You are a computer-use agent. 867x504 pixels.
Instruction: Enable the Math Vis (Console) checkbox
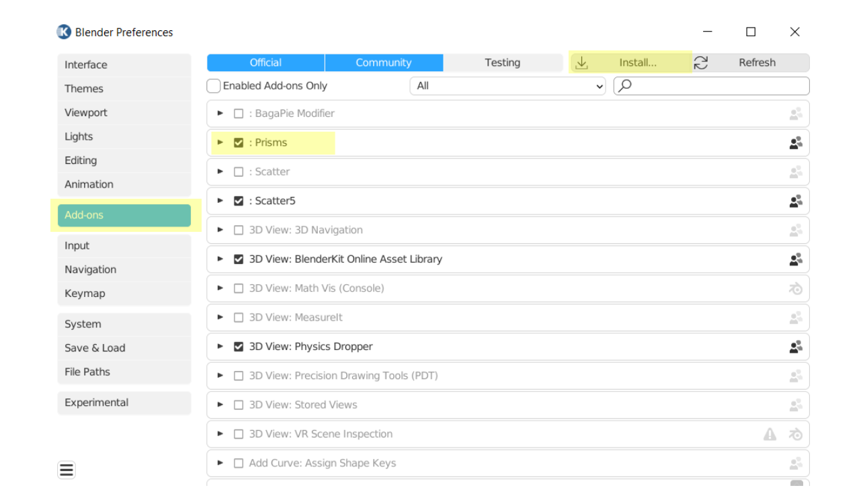[239, 288]
